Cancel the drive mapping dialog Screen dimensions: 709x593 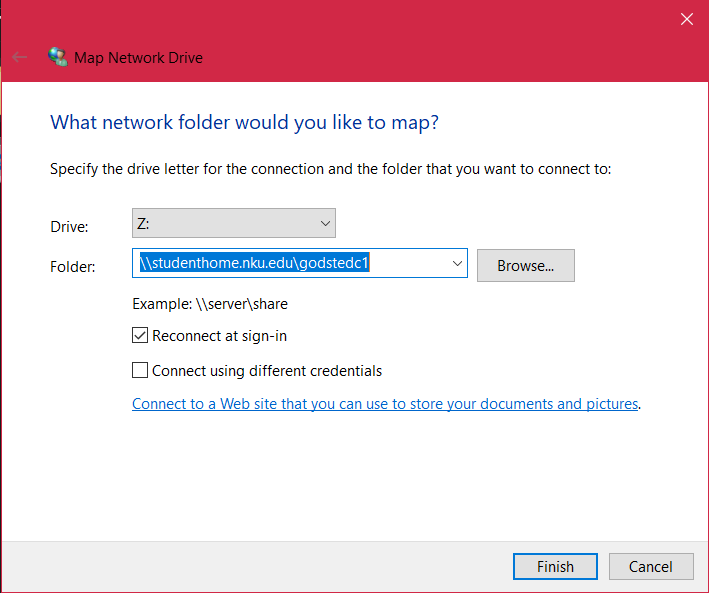coord(651,566)
